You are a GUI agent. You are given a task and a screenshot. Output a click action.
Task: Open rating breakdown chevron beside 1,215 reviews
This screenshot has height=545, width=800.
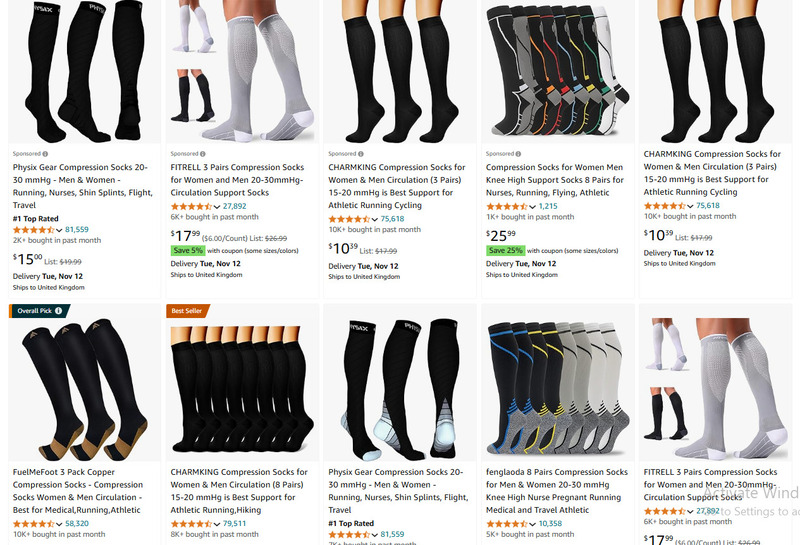pos(533,207)
